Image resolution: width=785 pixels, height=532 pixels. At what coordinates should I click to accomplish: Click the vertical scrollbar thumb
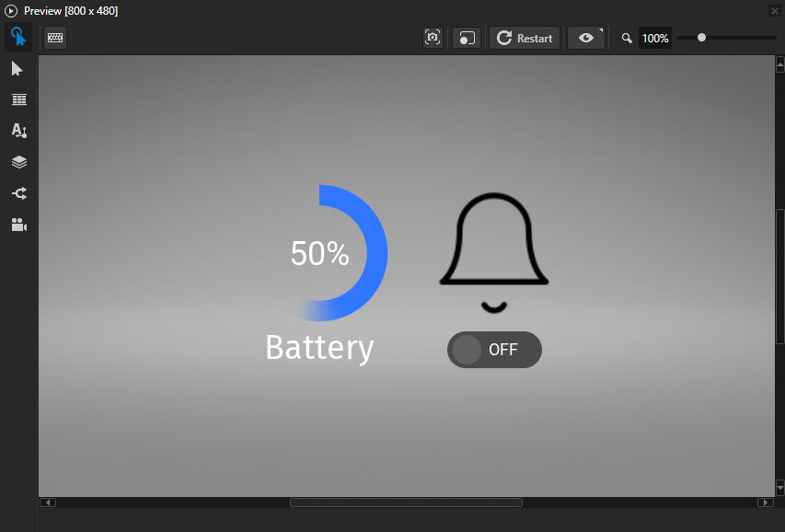[x=780, y=276]
